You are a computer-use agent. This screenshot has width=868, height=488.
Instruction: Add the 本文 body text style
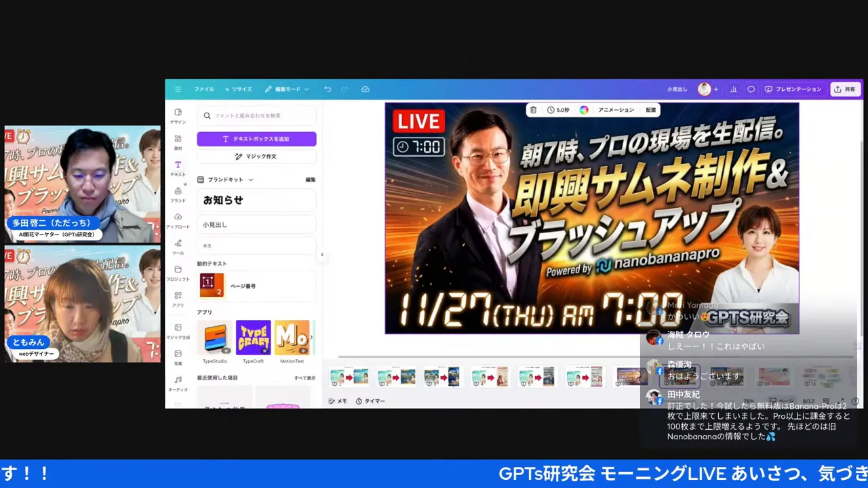tap(256, 245)
